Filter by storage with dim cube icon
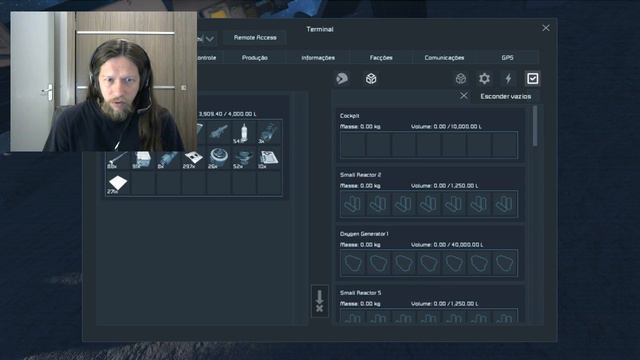 click(461, 79)
